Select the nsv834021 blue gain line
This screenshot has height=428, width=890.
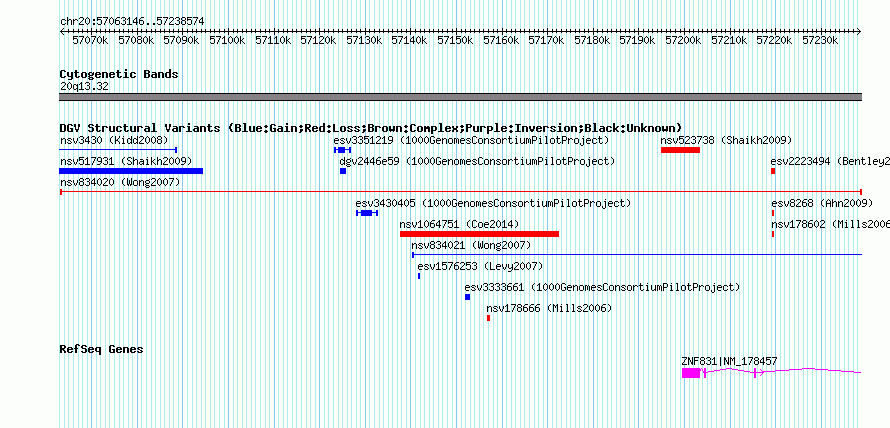click(x=637, y=255)
